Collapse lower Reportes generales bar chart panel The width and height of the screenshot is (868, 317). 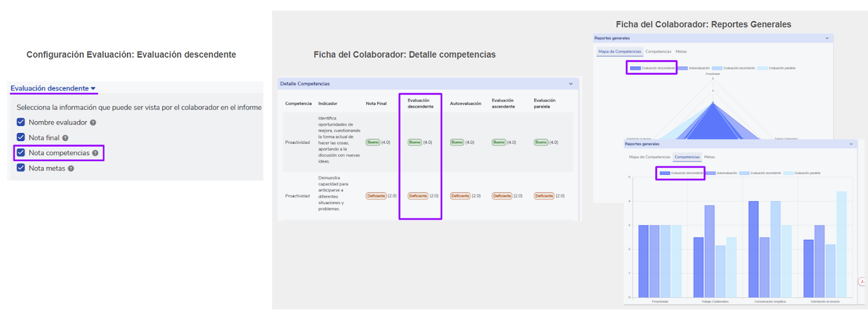(x=851, y=144)
